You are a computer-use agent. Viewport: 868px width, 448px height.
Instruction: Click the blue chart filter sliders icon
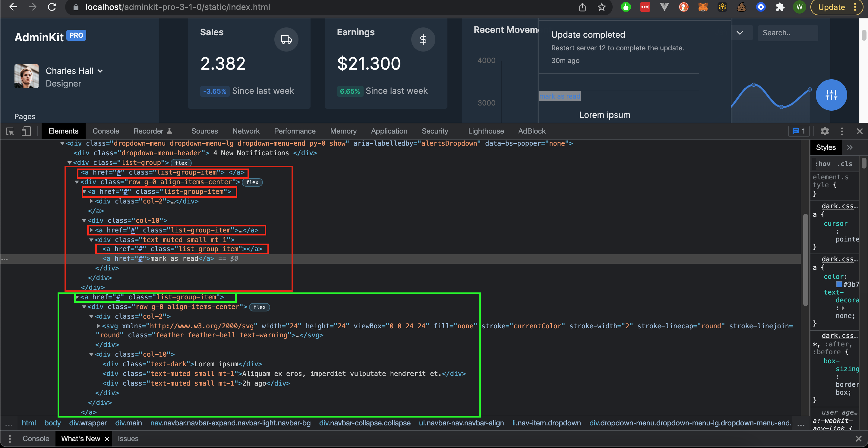tap(831, 95)
